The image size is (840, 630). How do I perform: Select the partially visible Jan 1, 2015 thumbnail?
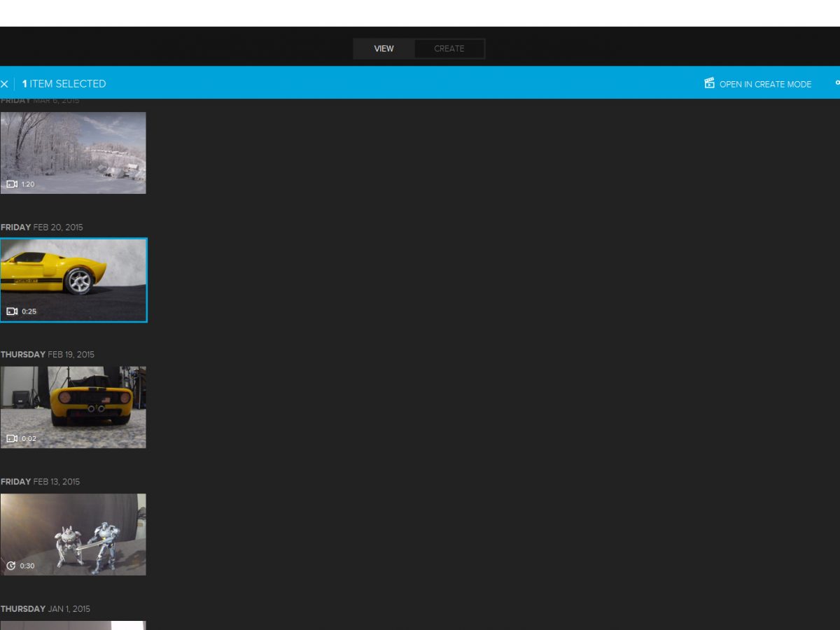[x=73, y=625]
